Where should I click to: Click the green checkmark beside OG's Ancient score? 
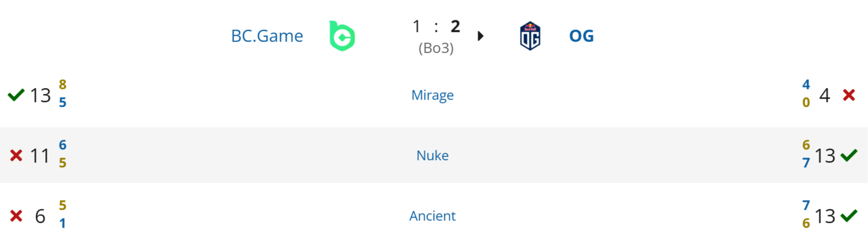(x=849, y=216)
